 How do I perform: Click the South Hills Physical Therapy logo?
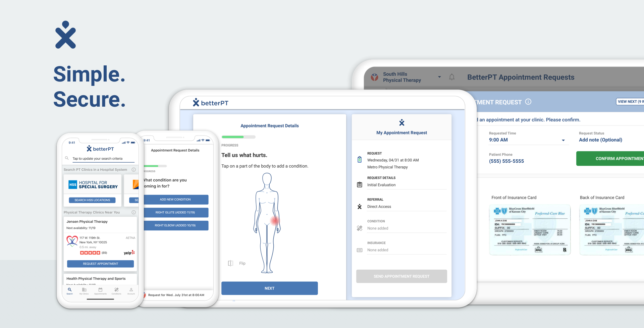375,77
